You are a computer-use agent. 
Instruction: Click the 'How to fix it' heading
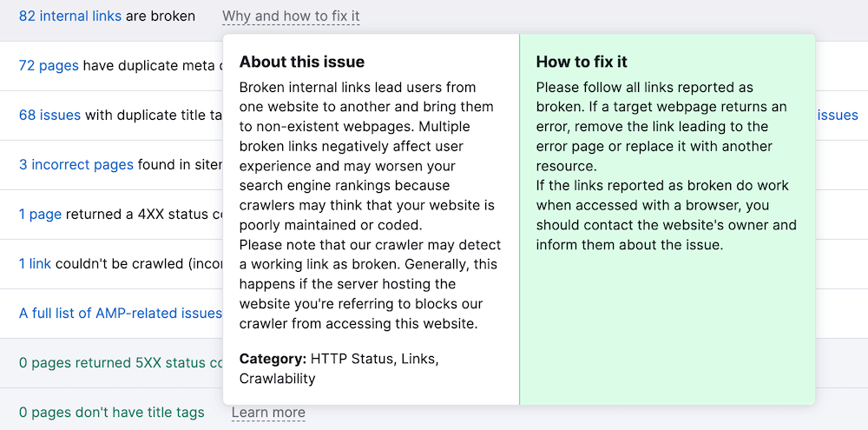point(582,62)
